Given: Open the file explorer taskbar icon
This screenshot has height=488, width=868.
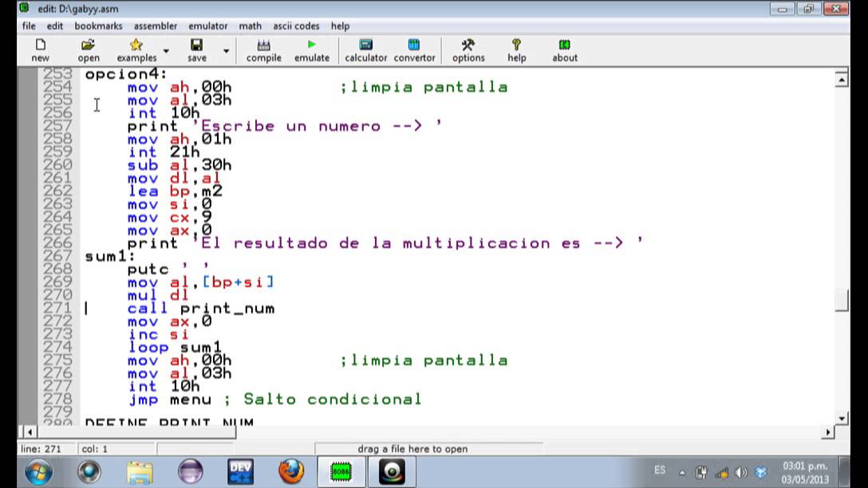Looking at the screenshot, I should click(140, 473).
